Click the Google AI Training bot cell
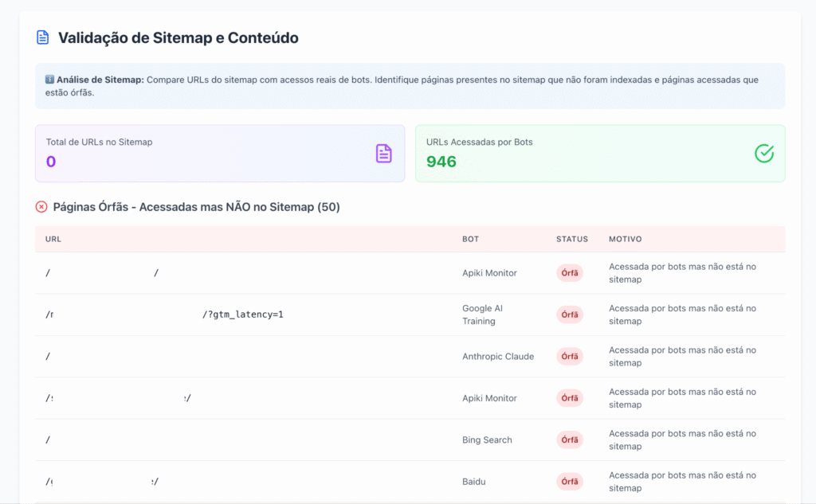816x504 pixels. click(x=482, y=315)
